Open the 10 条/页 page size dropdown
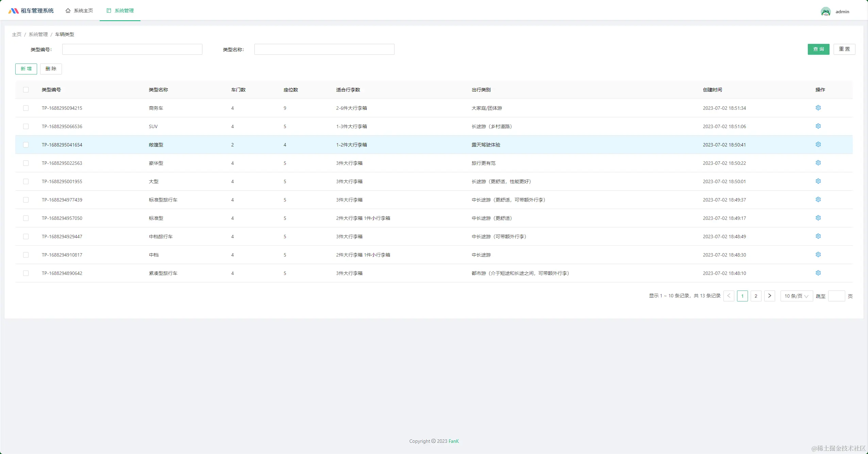868x454 pixels. tap(796, 296)
